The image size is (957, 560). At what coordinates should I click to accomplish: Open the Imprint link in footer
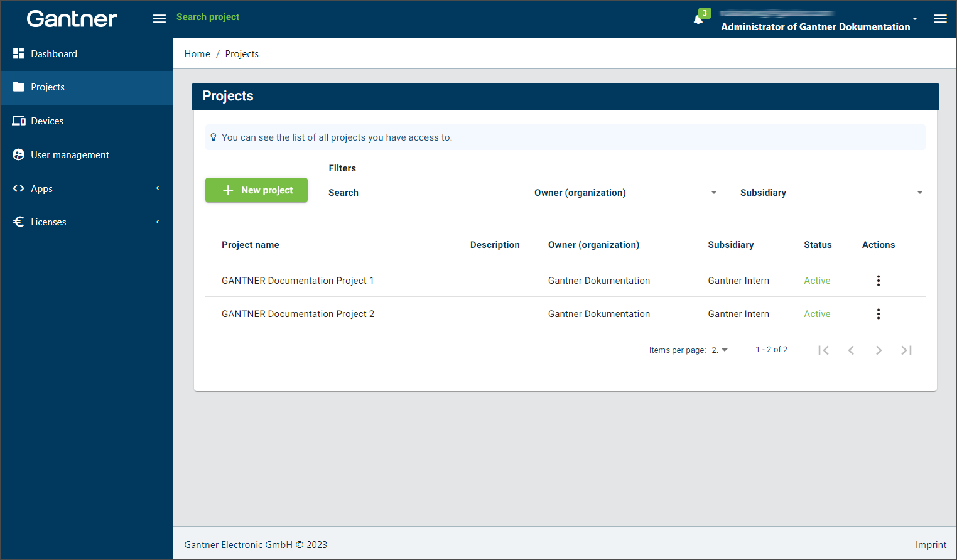(x=931, y=545)
